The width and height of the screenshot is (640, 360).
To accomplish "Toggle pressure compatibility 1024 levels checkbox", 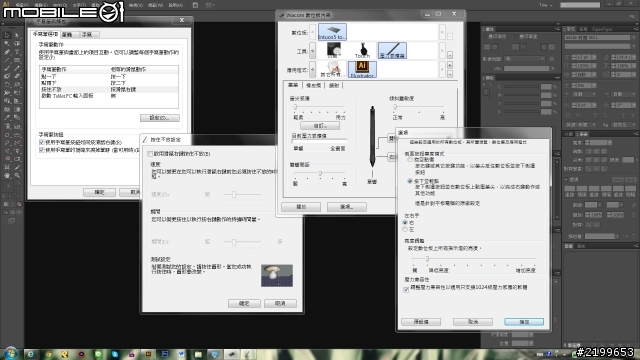I will pyautogui.click(x=406, y=289).
